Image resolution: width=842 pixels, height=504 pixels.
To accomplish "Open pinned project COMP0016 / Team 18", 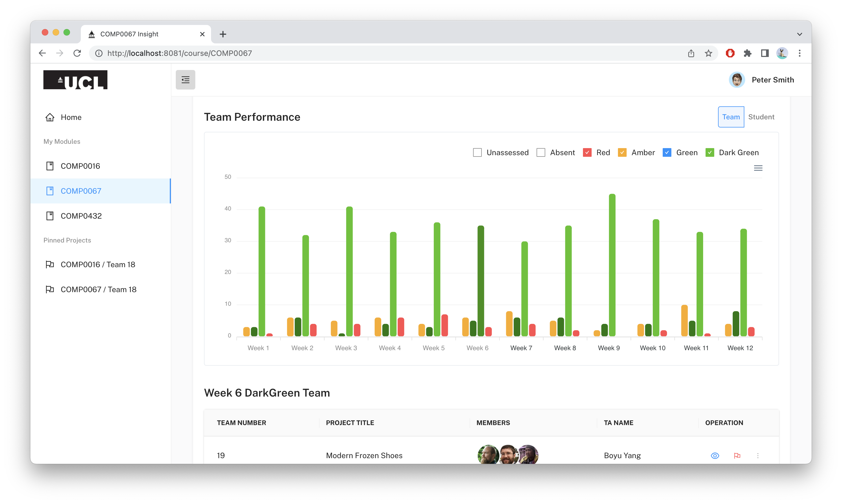I will (x=100, y=264).
